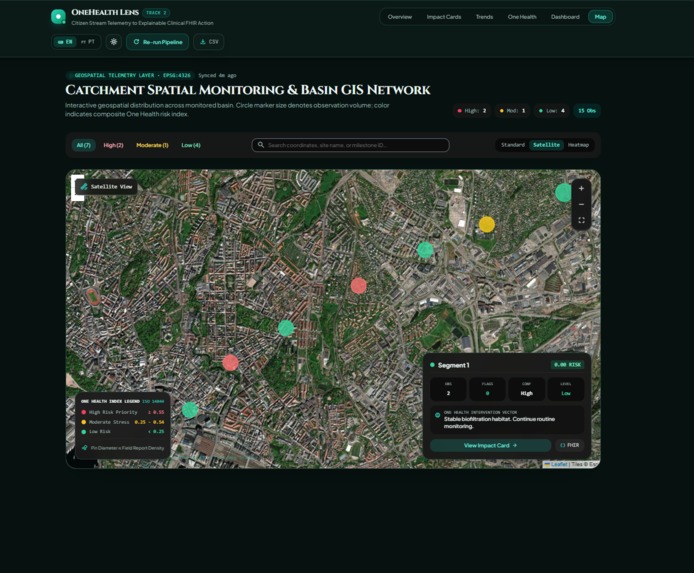Click the LEVEL 'Low' tile
Screen dimensions: 694x573
coord(566,389)
